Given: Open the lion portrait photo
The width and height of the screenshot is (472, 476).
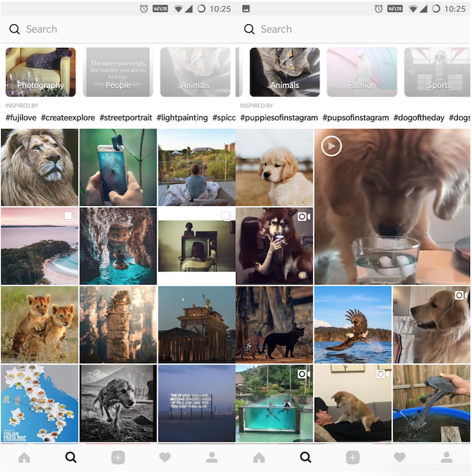Looking at the screenshot, I should point(39,167).
